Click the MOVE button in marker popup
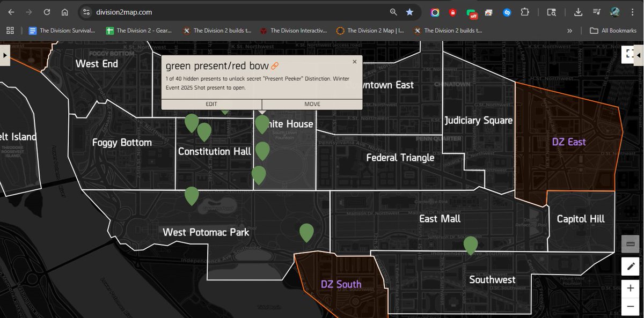 click(312, 104)
